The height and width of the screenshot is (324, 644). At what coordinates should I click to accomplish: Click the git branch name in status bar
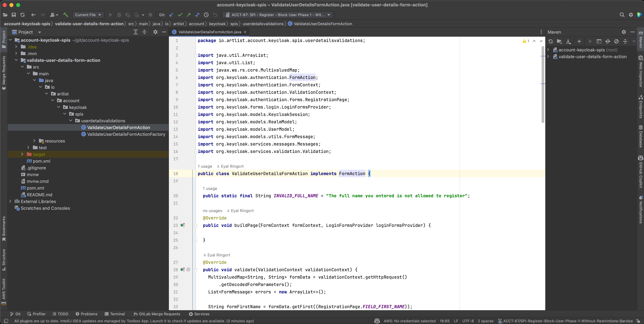click(x=567, y=321)
